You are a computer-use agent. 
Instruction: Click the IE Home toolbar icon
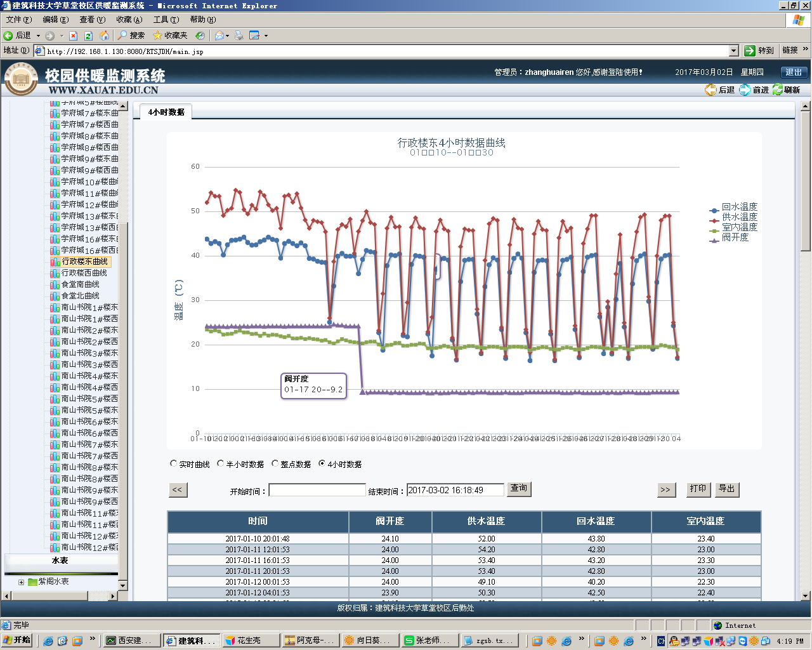coord(104,36)
